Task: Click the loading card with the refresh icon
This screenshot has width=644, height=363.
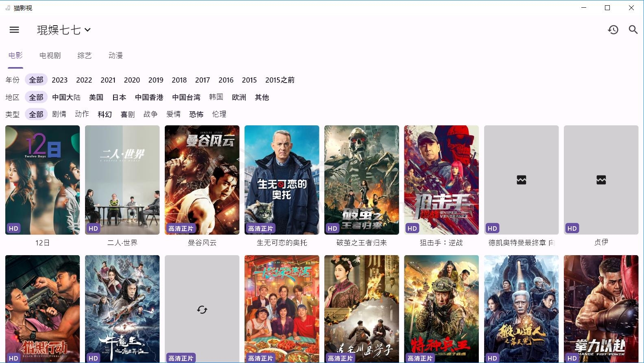Action: (x=202, y=309)
